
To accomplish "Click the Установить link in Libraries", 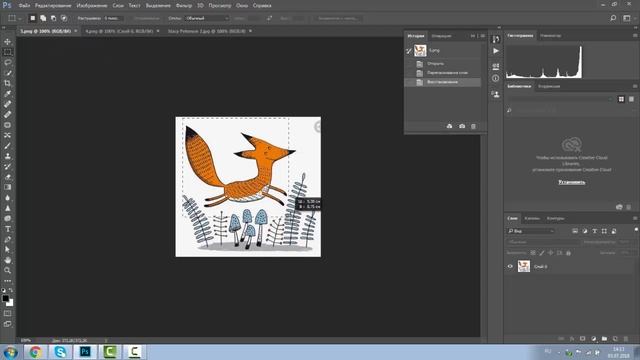I will (x=572, y=182).
